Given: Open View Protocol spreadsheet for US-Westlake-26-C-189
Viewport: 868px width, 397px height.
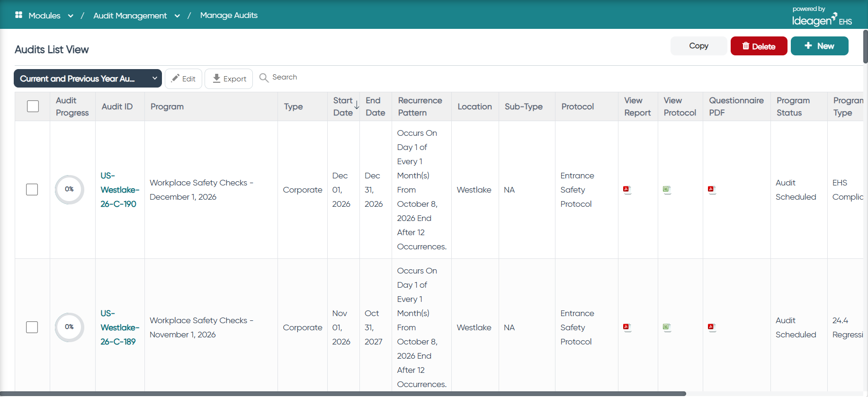Looking at the screenshot, I should click(x=667, y=327).
